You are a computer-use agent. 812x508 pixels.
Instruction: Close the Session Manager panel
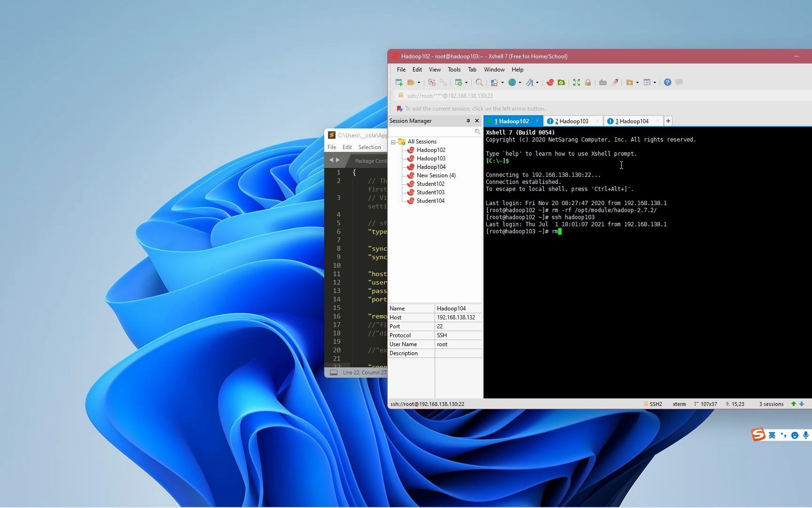(477, 121)
